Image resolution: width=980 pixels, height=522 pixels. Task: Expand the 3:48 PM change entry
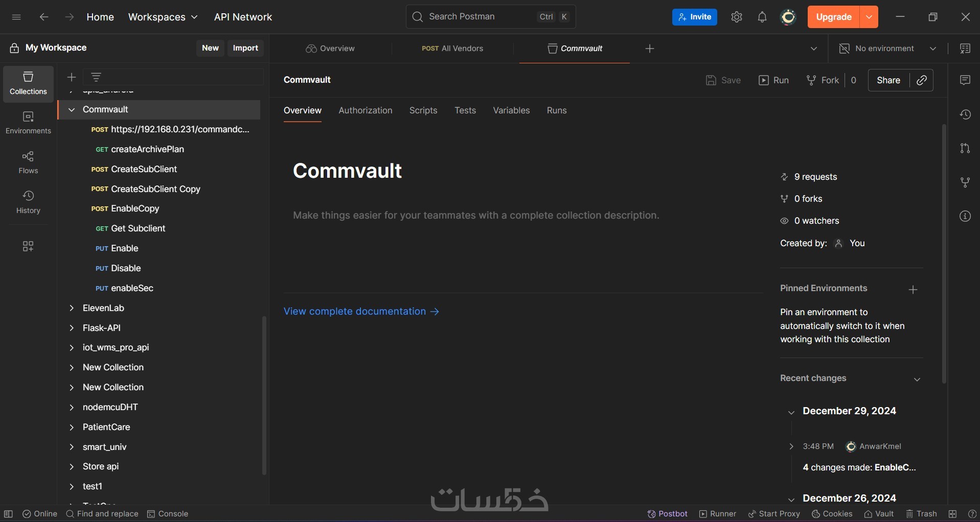coord(791,446)
